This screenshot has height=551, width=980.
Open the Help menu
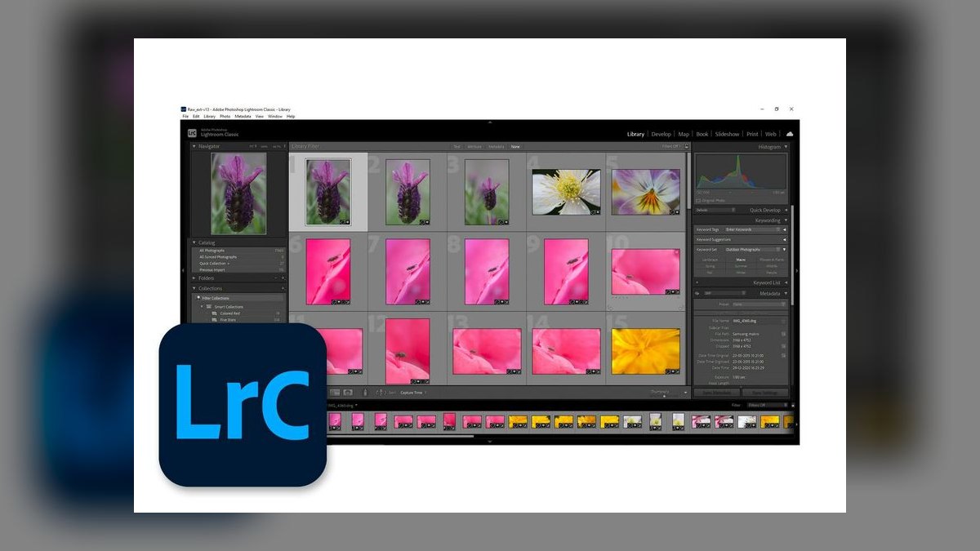tap(291, 117)
